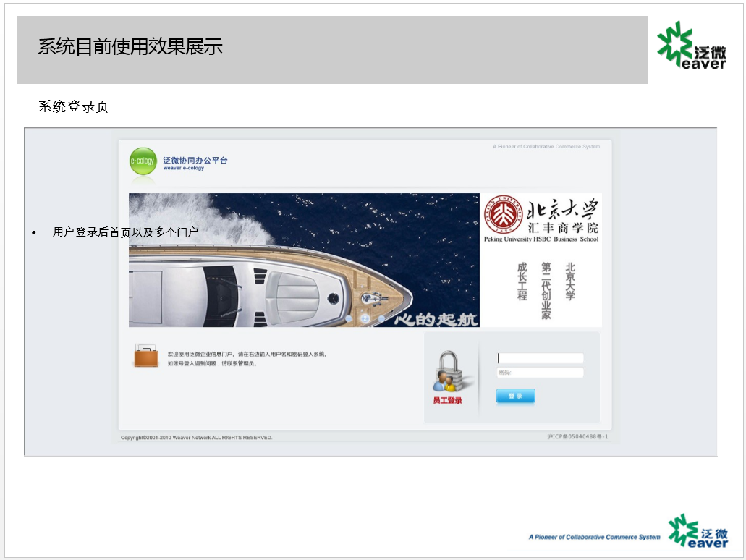Click the 用户登录后首页以及多个门户 bullet text
Viewport: 746px width, 560px height.
pos(125,232)
